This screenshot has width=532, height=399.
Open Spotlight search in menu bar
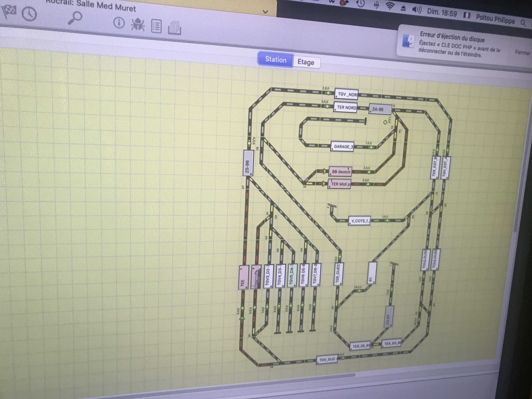click(523, 23)
